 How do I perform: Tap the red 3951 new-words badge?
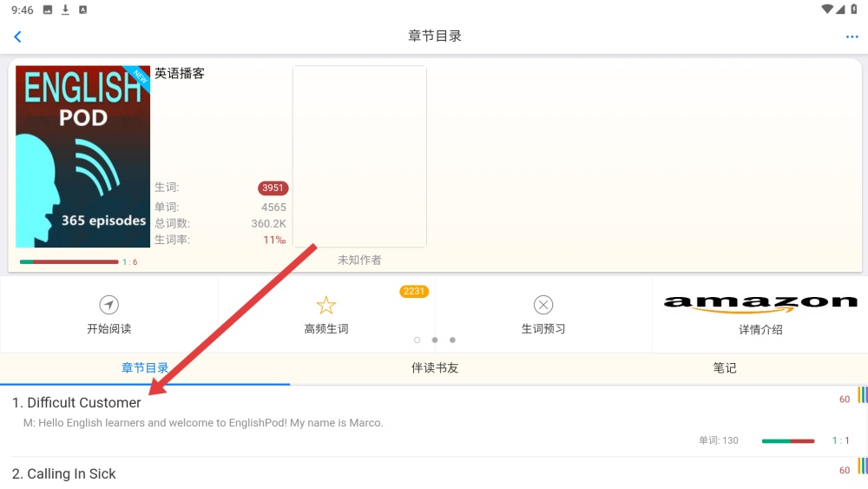pos(273,188)
